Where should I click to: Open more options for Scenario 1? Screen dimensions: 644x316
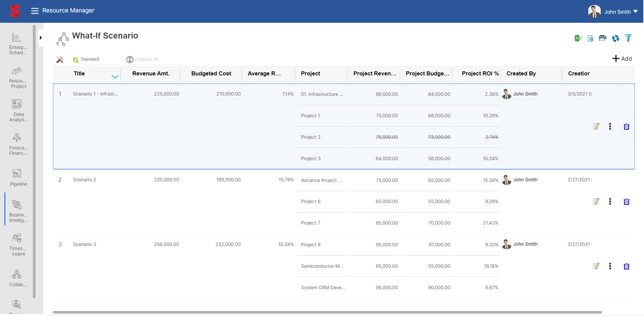pos(610,126)
